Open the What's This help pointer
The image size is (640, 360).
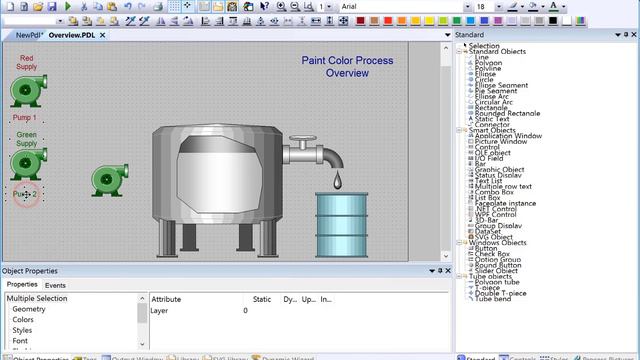(264, 7)
